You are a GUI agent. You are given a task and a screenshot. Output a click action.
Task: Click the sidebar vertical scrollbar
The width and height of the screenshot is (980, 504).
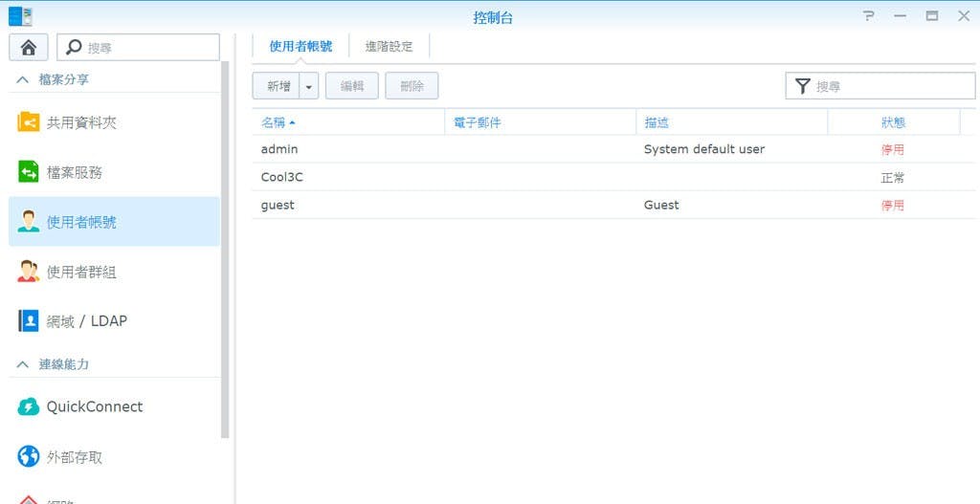click(225, 250)
